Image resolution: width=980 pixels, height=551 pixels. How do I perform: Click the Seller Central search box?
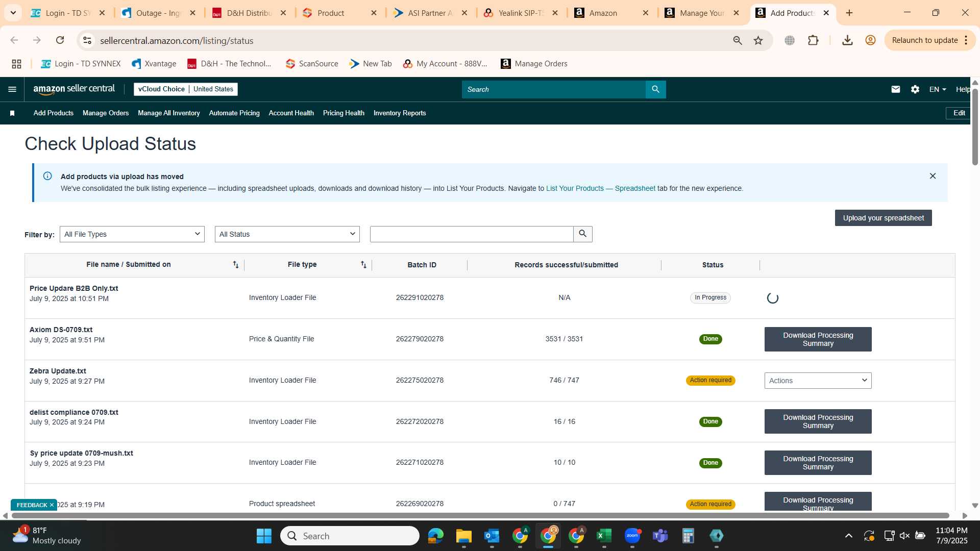coord(554,89)
